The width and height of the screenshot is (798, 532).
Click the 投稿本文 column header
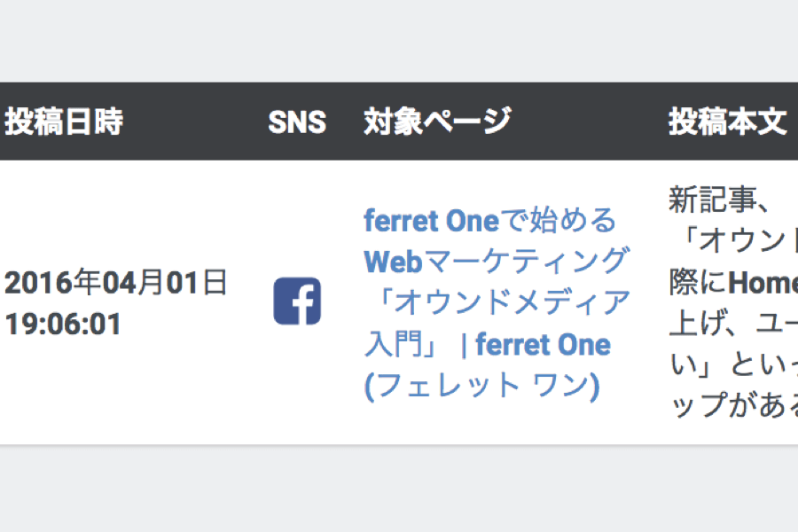(x=728, y=121)
